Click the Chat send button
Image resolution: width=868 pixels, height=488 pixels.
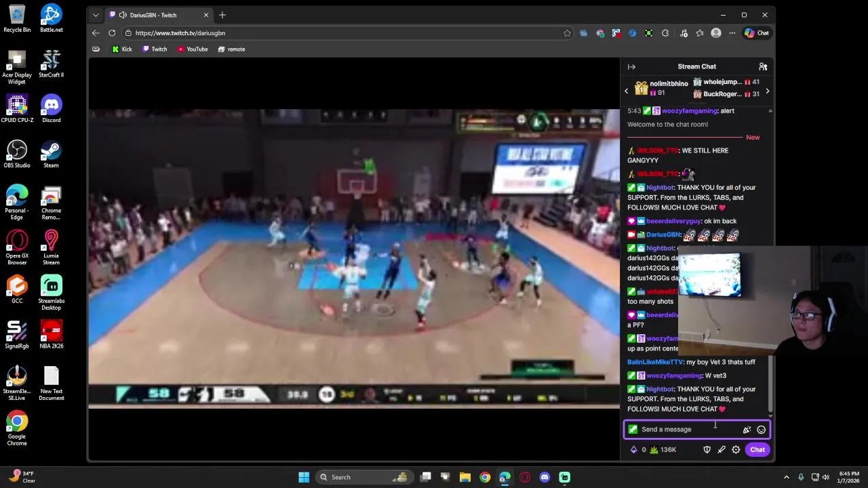[757, 449]
